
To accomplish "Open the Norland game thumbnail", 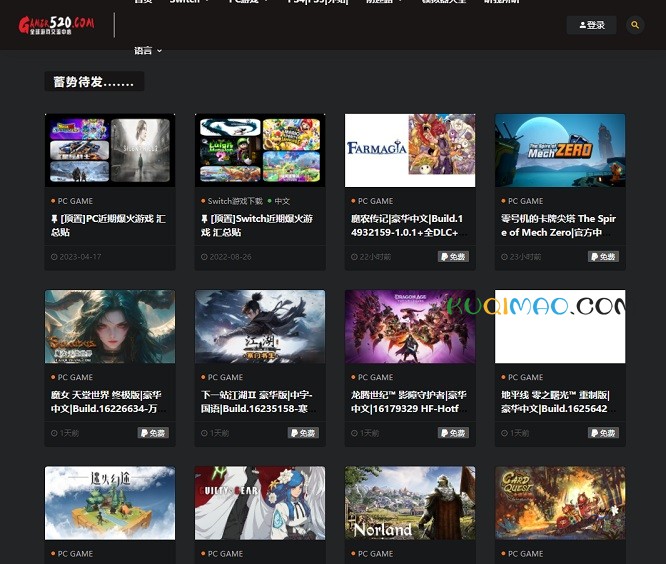I will click(410, 503).
